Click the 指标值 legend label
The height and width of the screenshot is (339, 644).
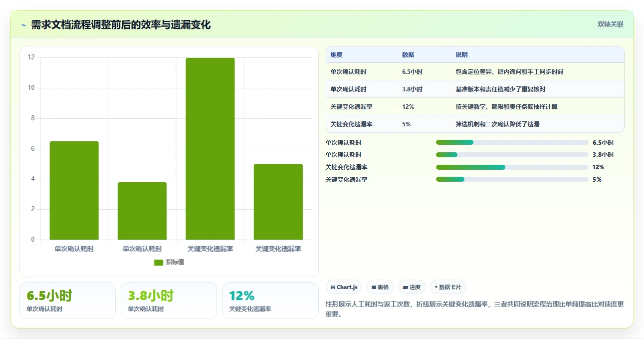click(175, 262)
